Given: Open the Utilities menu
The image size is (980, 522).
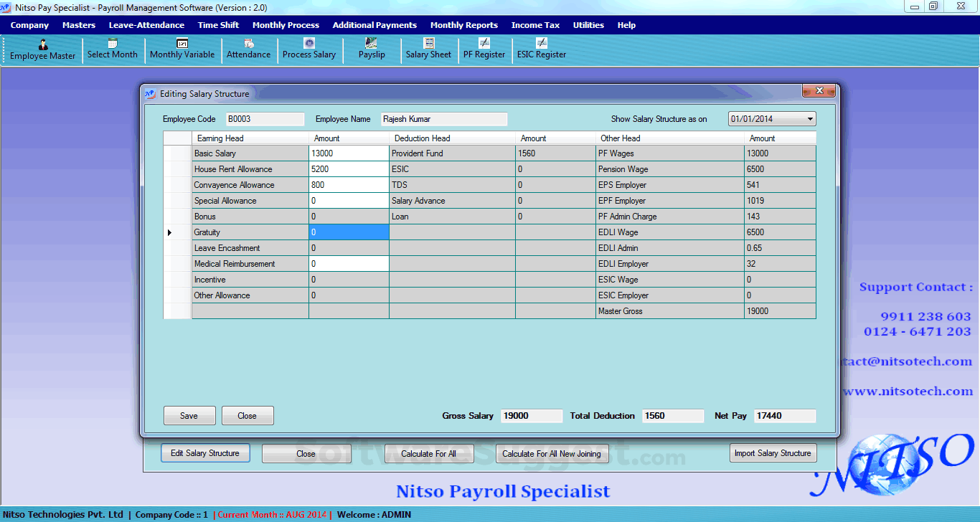Looking at the screenshot, I should [x=588, y=25].
